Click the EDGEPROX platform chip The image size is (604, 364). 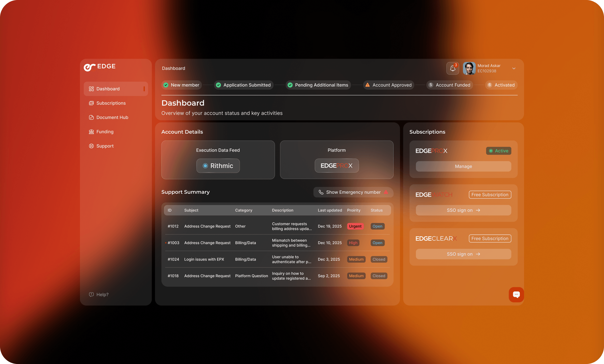pyautogui.click(x=337, y=166)
